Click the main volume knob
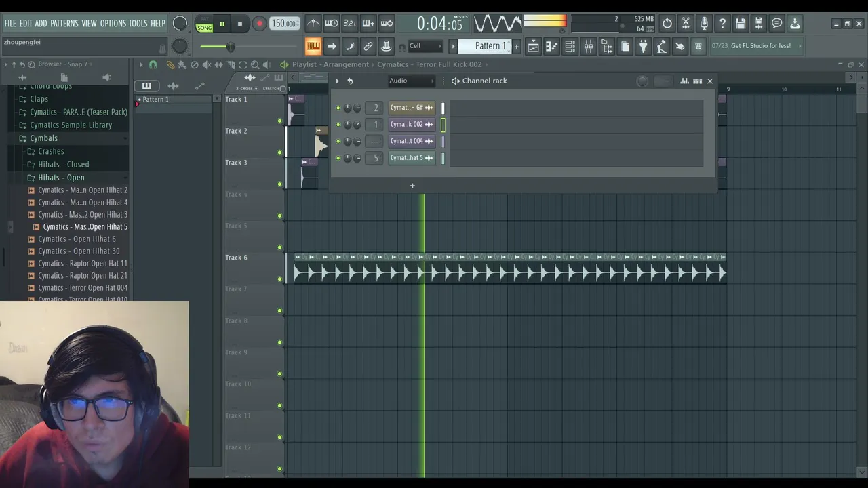Image resolution: width=868 pixels, height=488 pixels. pyautogui.click(x=180, y=24)
